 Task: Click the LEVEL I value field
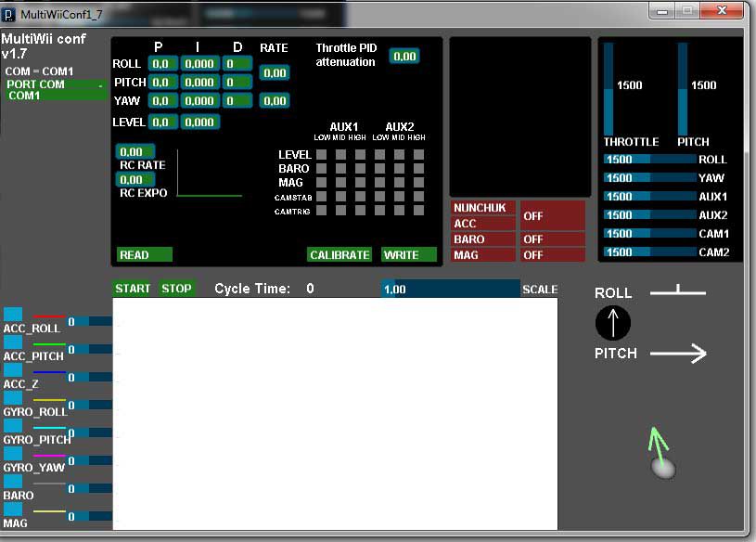point(199,122)
